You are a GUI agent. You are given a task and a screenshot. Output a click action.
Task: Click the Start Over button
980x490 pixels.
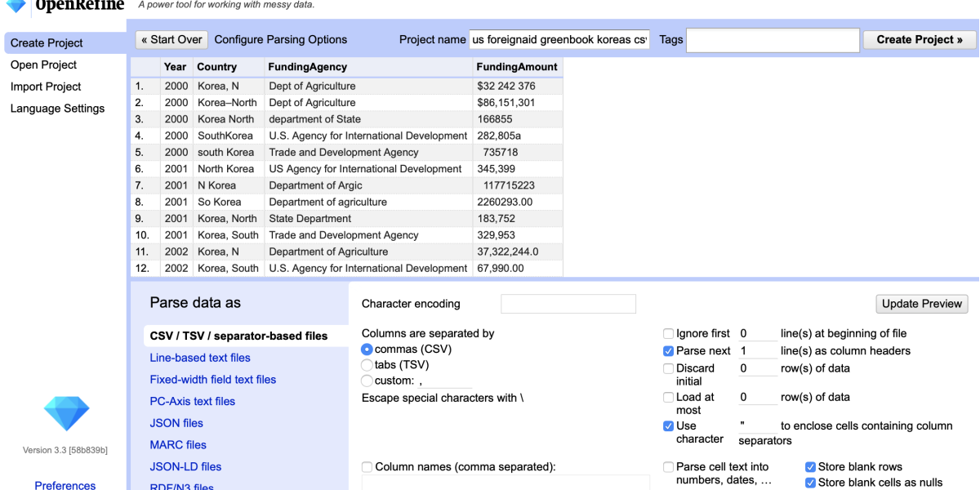[171, 39]
